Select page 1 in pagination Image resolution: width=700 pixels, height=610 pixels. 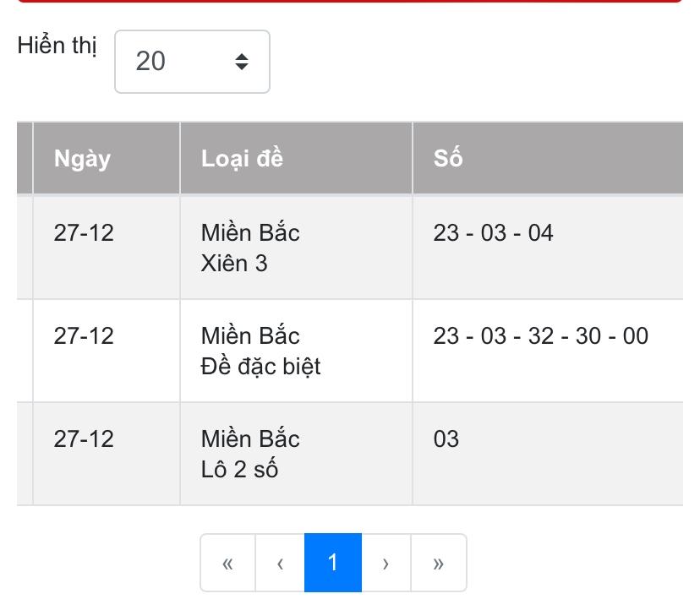point(332,564)
